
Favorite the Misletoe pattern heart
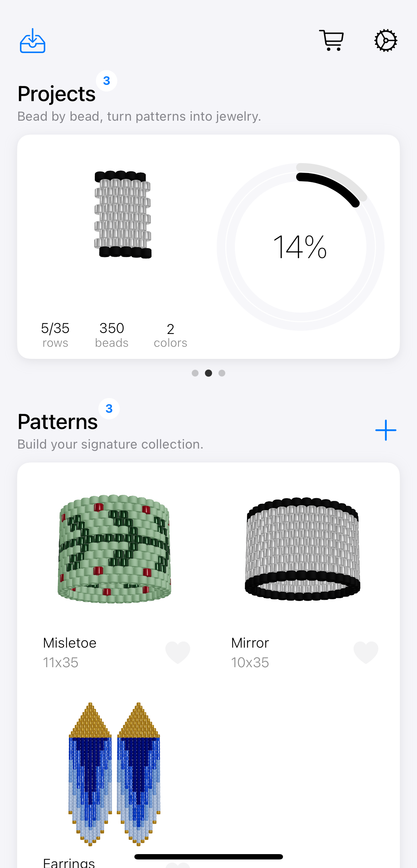177,652
